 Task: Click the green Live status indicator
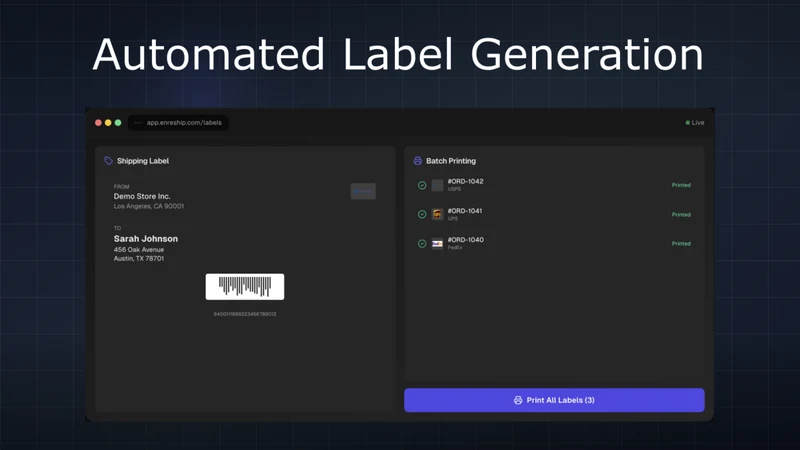coord(694,122)
